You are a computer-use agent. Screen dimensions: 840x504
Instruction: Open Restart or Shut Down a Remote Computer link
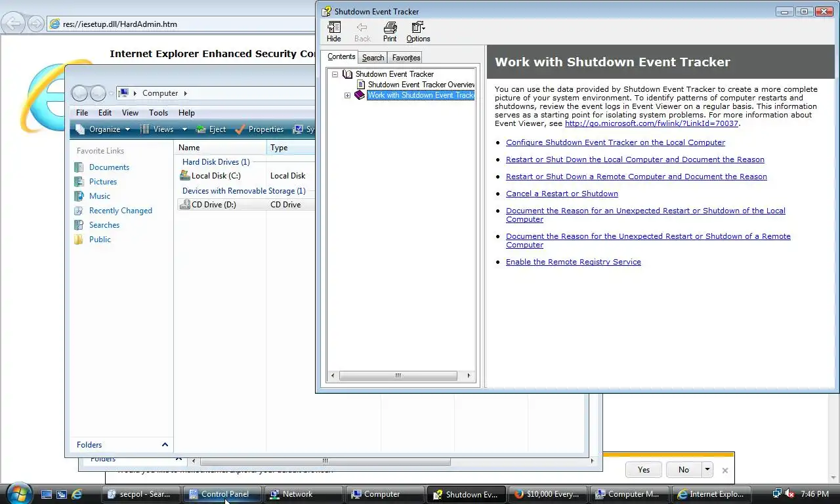click(x=637, y=177)
